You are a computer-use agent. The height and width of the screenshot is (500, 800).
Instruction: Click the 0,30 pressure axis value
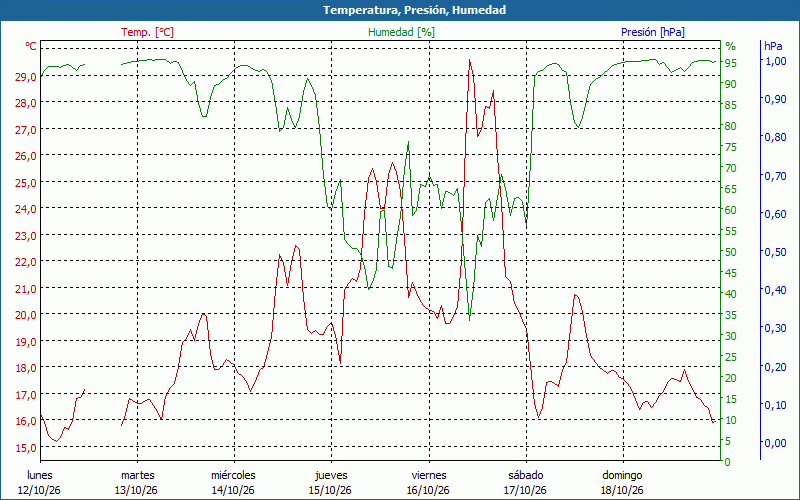[x=775, y=328]
